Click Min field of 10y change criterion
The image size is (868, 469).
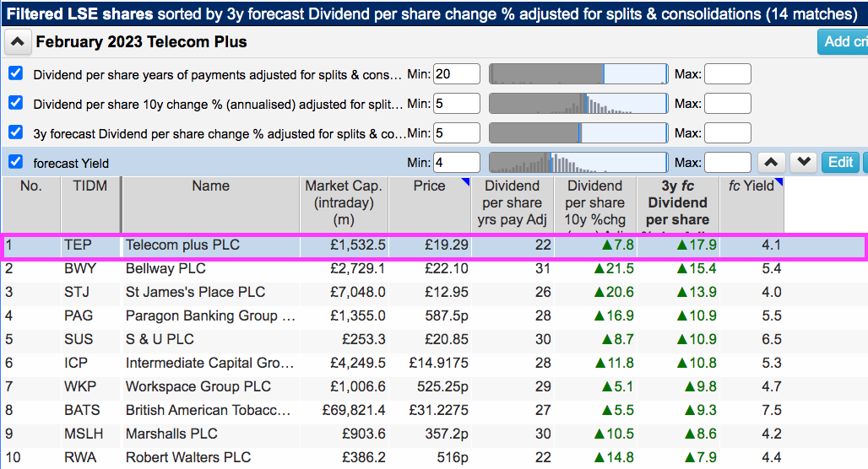point(457,104)
